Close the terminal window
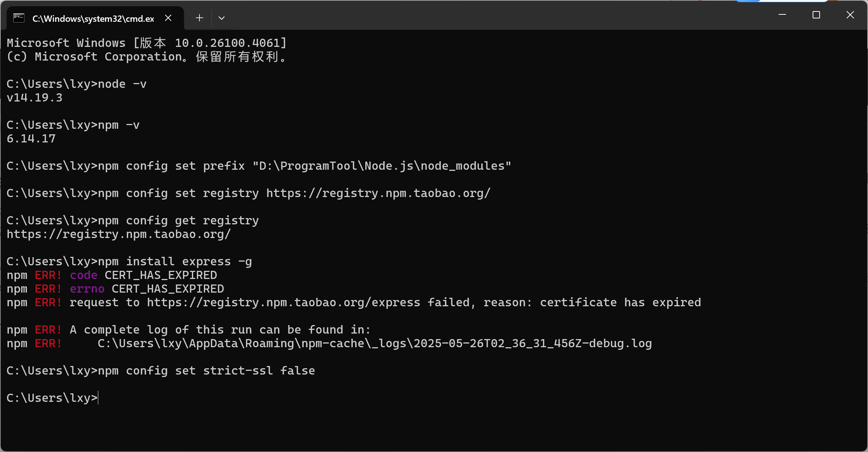The width and height of the screenshot is (868, 452). click(x=850, y=15)
